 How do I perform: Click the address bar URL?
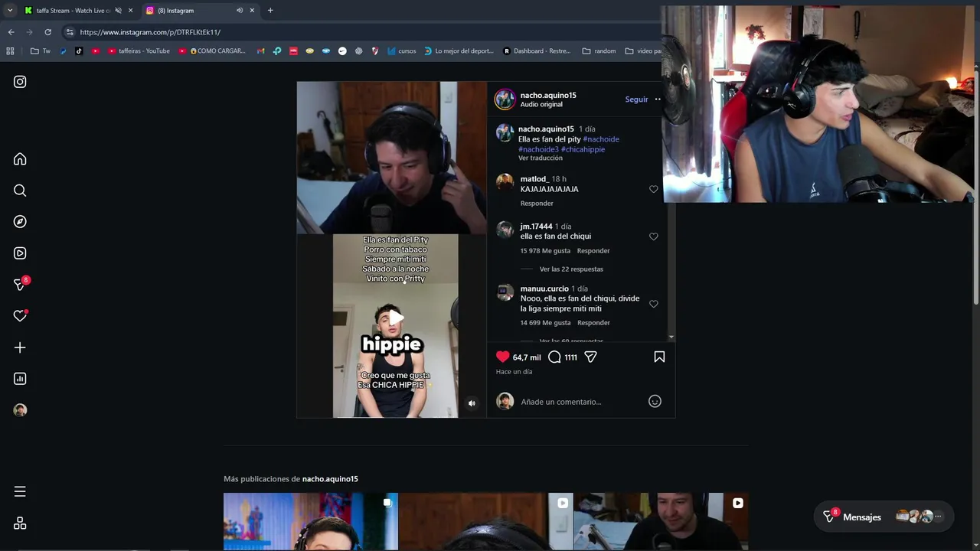coord(150,32)
